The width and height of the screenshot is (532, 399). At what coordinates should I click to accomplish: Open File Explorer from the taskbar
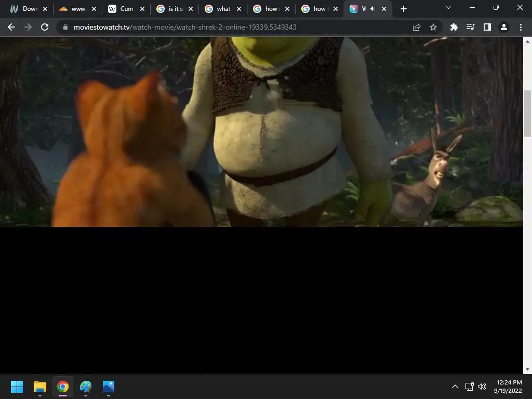pos(39,387)
